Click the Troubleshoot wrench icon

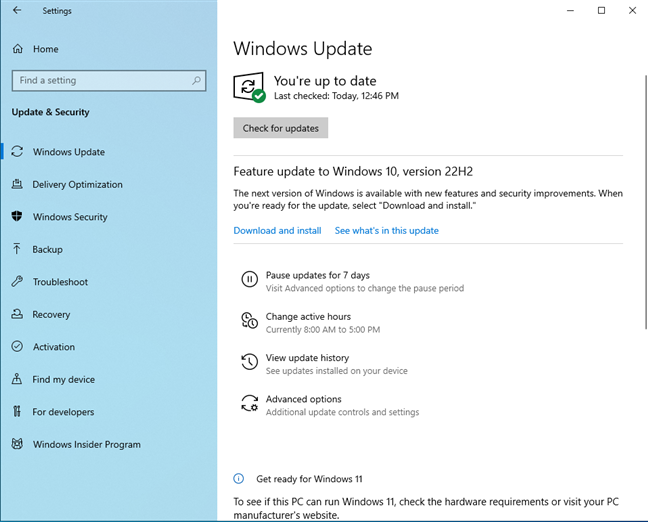[17, 281]
